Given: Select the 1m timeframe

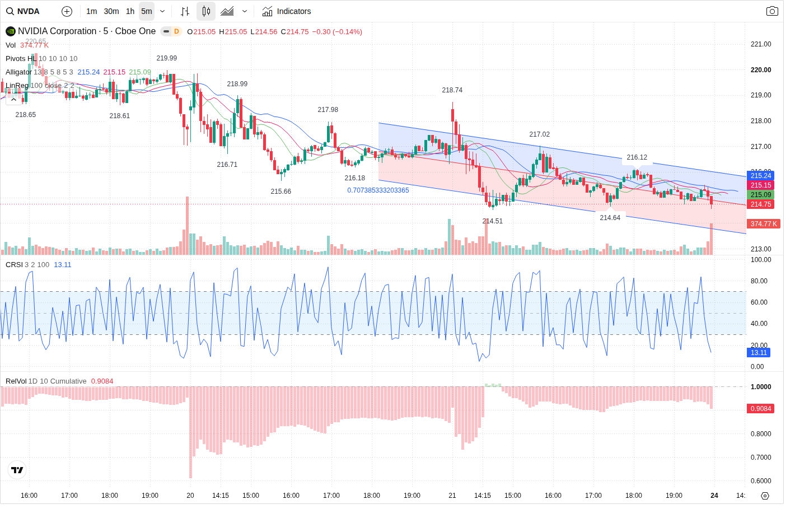Looking at the screenshot, I should tap(92, 11).
